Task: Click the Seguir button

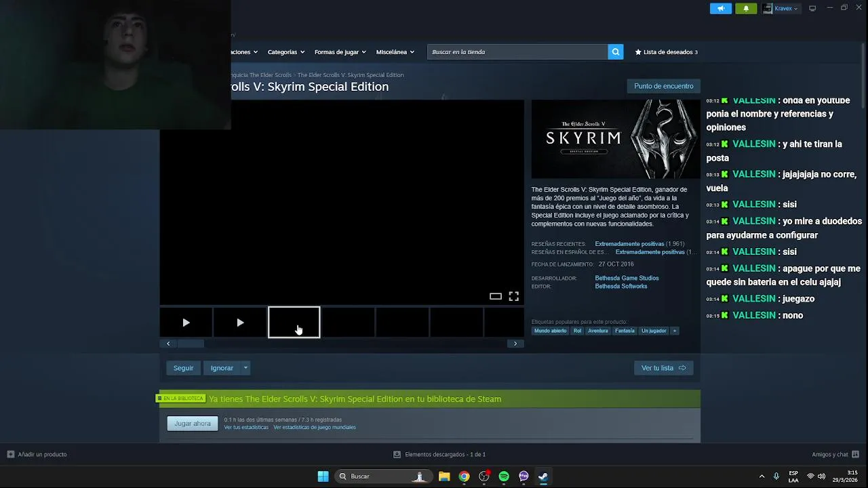Action: 183,368
